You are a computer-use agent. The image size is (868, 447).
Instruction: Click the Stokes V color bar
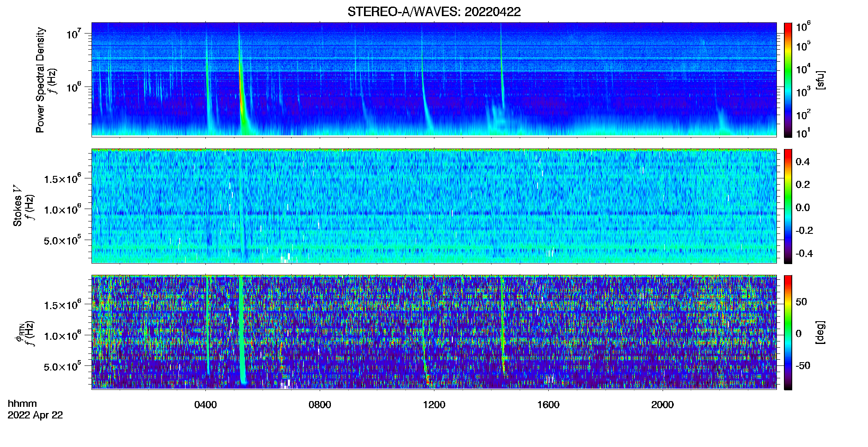click(788, 206)
